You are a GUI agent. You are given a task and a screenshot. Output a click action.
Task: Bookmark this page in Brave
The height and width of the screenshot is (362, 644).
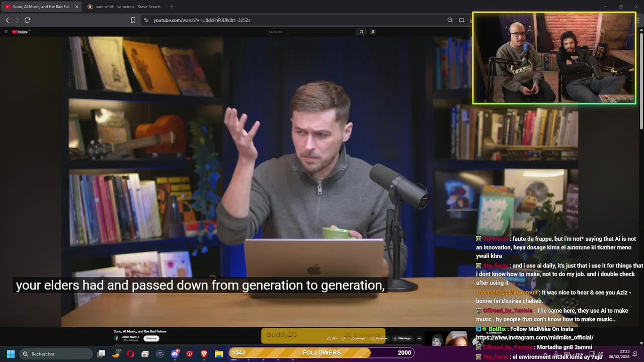coord(133,20)
